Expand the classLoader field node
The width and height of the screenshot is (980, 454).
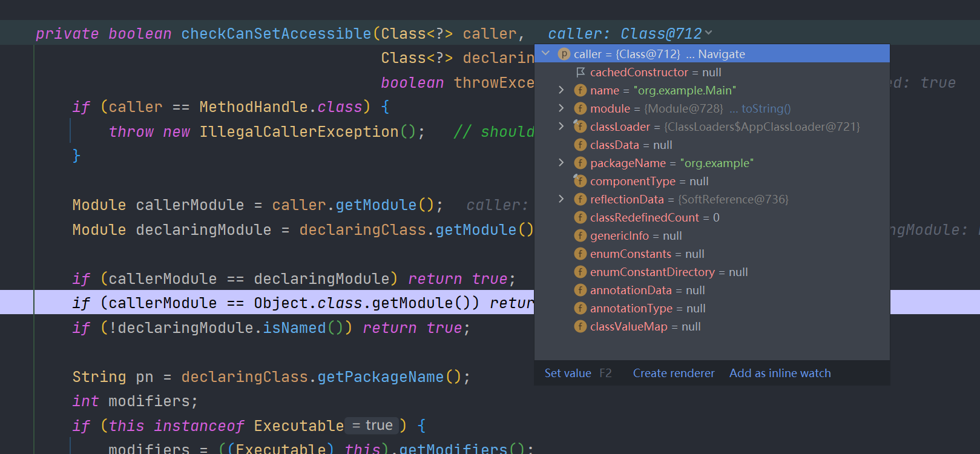pyautogui.click(x=561, y=127)
